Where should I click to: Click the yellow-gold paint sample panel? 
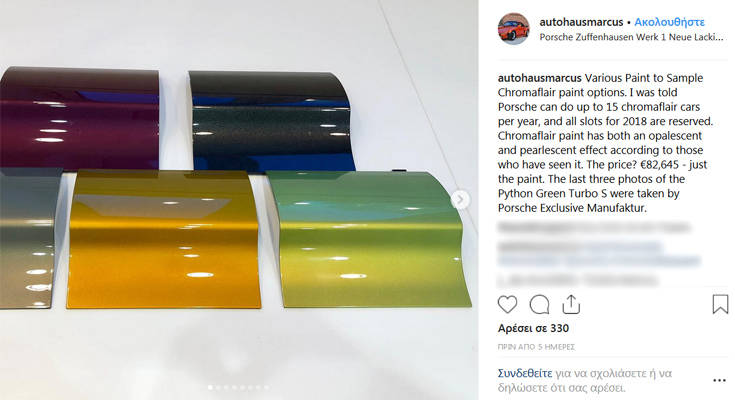coord(163,239)
